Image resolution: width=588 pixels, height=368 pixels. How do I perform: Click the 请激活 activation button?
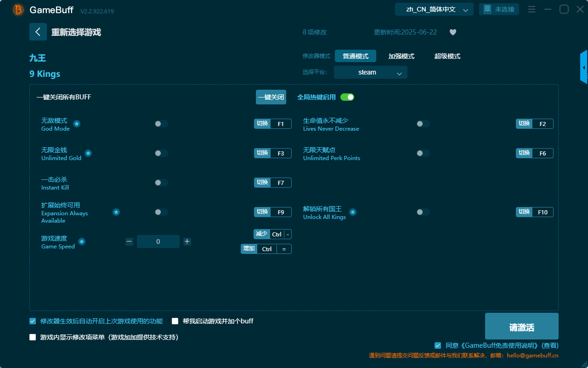pyautogui.click(x=521, y=326)
